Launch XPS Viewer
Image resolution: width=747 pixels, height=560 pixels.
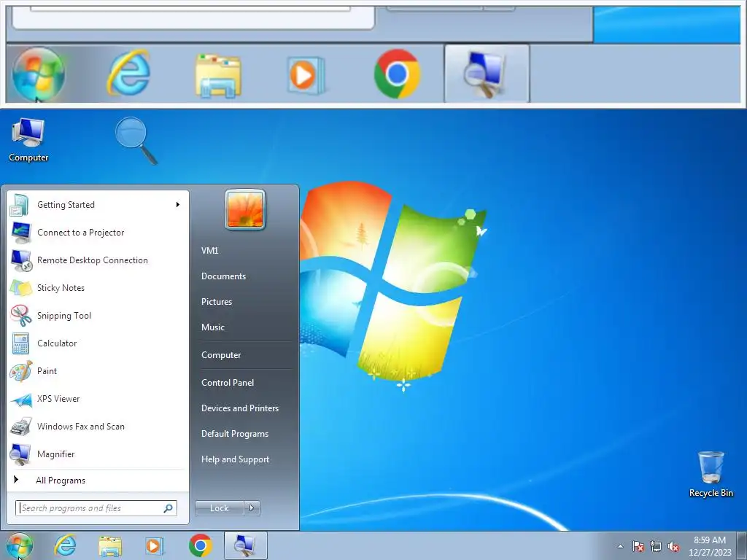[x=98, y=399]
